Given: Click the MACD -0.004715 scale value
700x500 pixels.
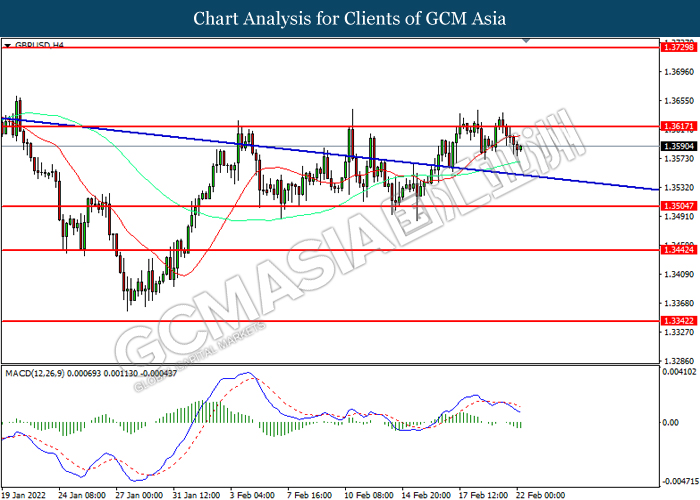Looking at the screenshot, I should (x=679, y=481).
